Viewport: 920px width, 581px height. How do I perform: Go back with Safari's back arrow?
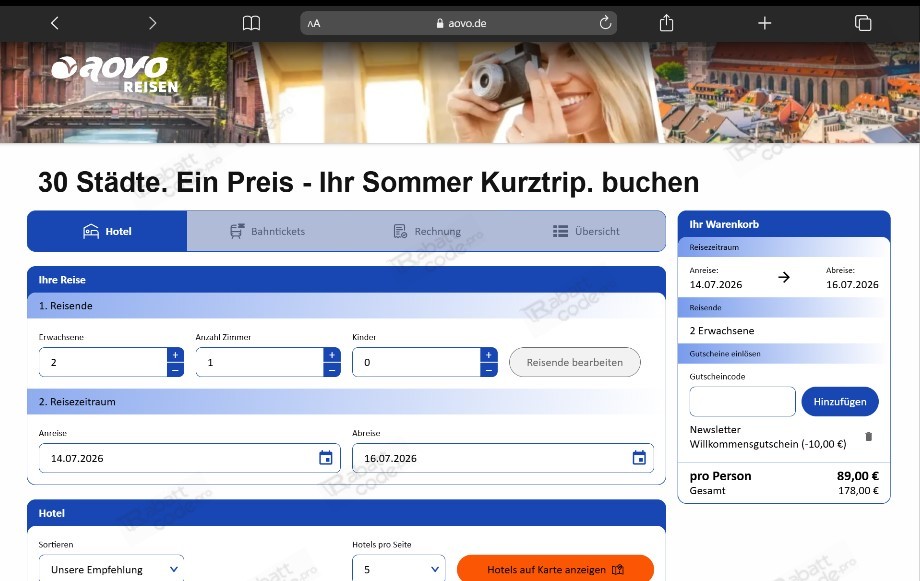coord(55,23)
